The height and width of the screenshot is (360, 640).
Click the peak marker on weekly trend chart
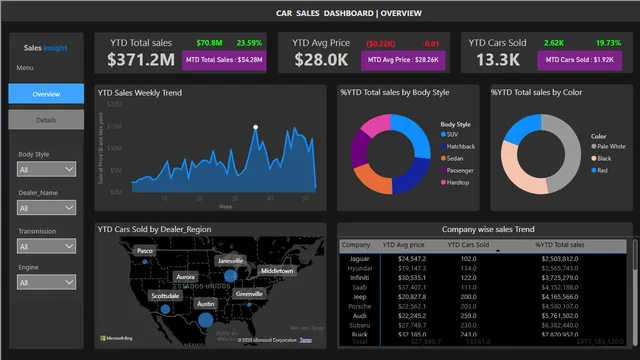(256, 127)
